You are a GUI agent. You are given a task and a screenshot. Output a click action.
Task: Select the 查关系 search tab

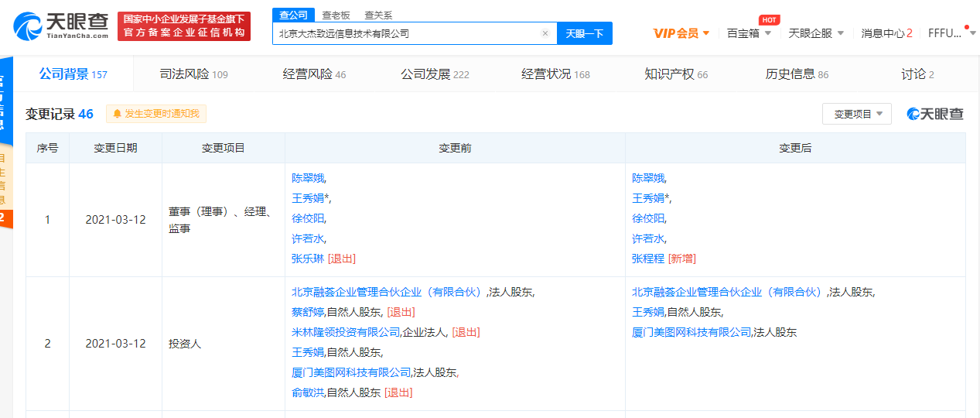[378, 15]
